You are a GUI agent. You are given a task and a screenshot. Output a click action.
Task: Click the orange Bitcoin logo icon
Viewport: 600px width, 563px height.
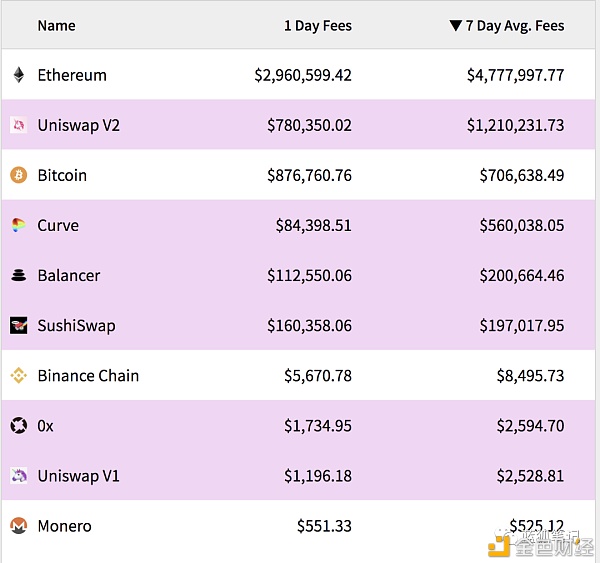(18, 175)
